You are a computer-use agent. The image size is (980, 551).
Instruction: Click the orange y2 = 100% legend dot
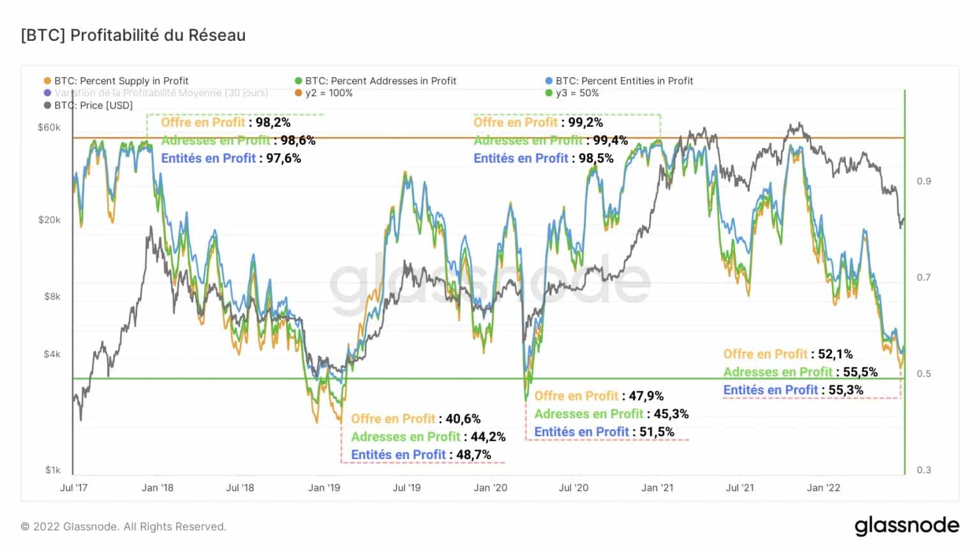pos(298,93)
